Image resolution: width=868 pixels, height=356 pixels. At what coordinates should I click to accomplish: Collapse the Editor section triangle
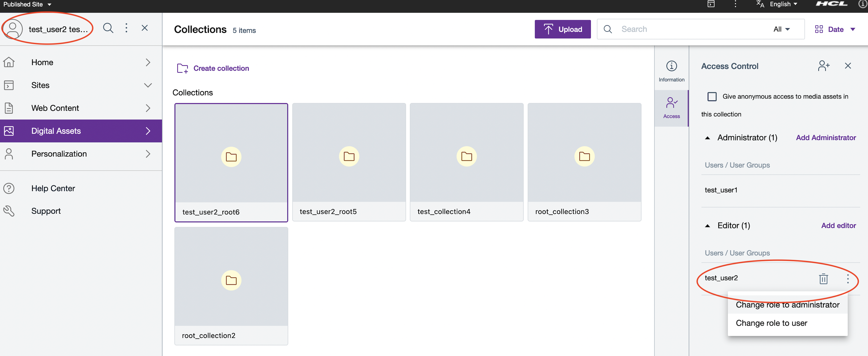(x=707, y=226)
